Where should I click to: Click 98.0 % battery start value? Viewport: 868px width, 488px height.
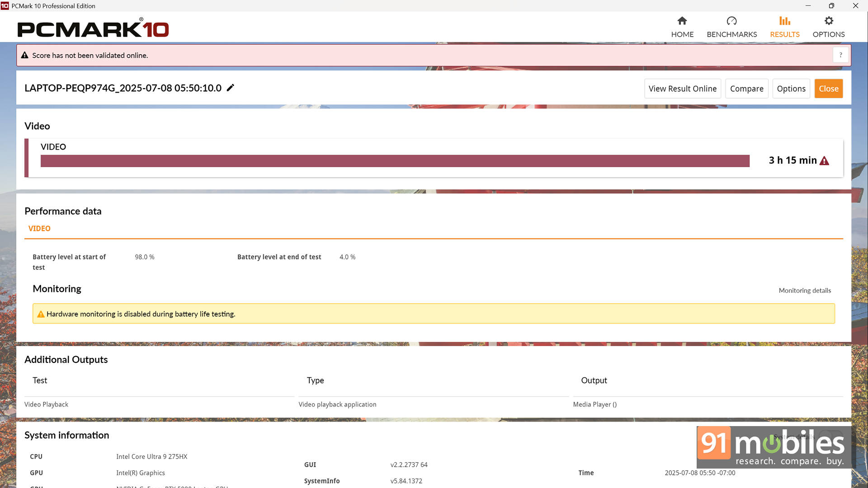click(145, 257)
